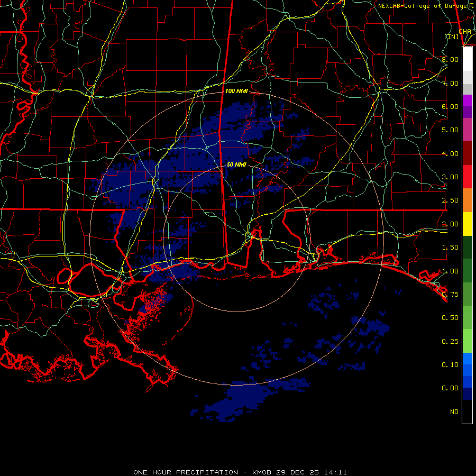
Task: Select the 4.00 legend value
Action: (450, 153)
